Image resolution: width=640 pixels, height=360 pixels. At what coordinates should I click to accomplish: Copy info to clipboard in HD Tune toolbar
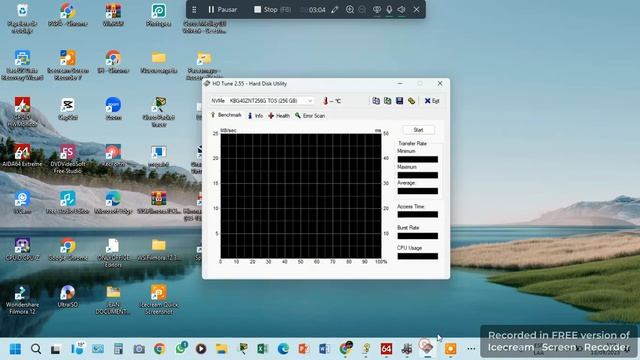[x=376, y=101]
